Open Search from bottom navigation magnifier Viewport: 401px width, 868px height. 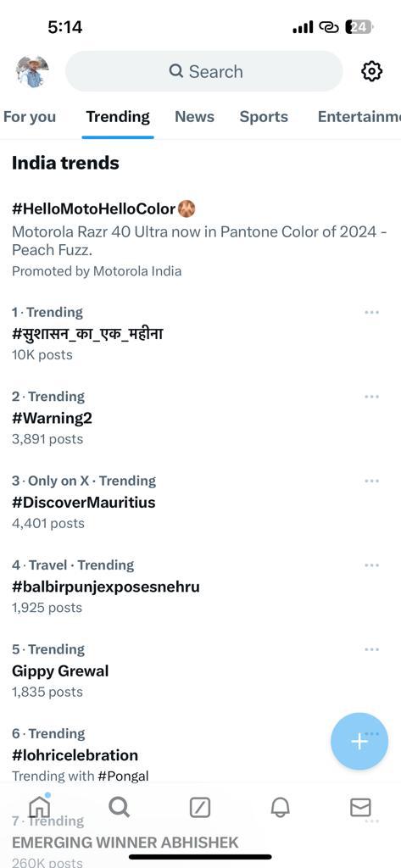click(119, 808)
